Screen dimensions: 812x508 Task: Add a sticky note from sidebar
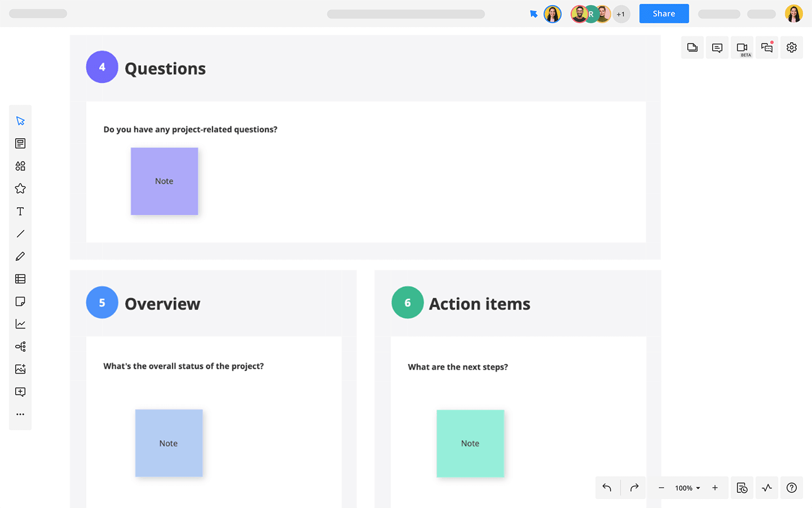click(20, 301)
